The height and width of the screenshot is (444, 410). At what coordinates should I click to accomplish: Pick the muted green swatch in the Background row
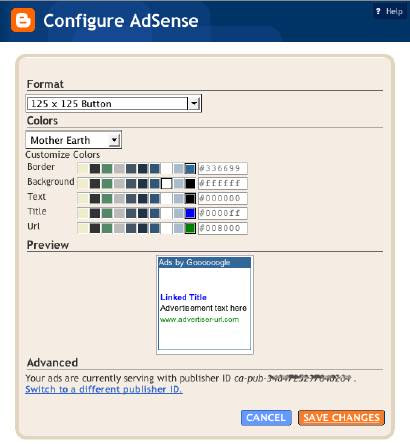tap(107, 183)
